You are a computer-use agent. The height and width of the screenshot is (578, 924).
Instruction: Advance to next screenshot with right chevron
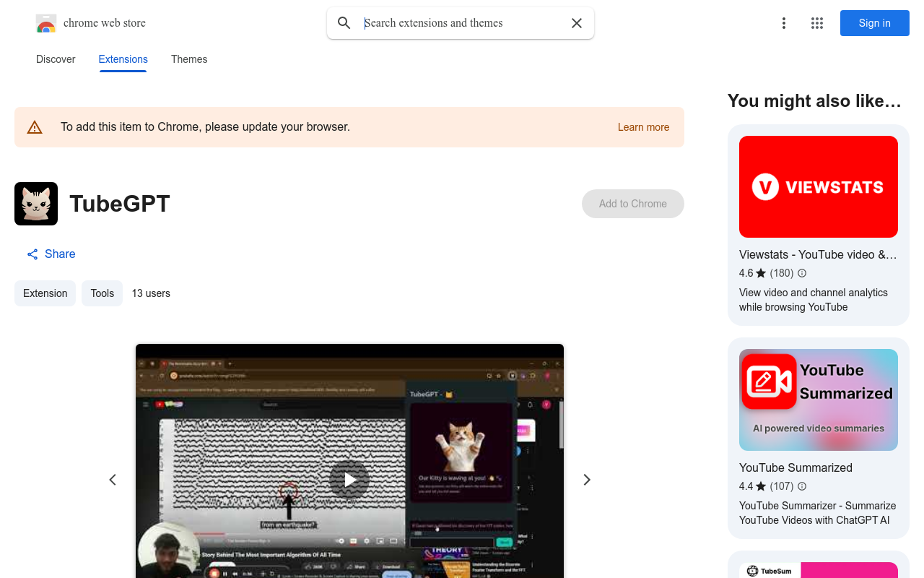(587, 480)
